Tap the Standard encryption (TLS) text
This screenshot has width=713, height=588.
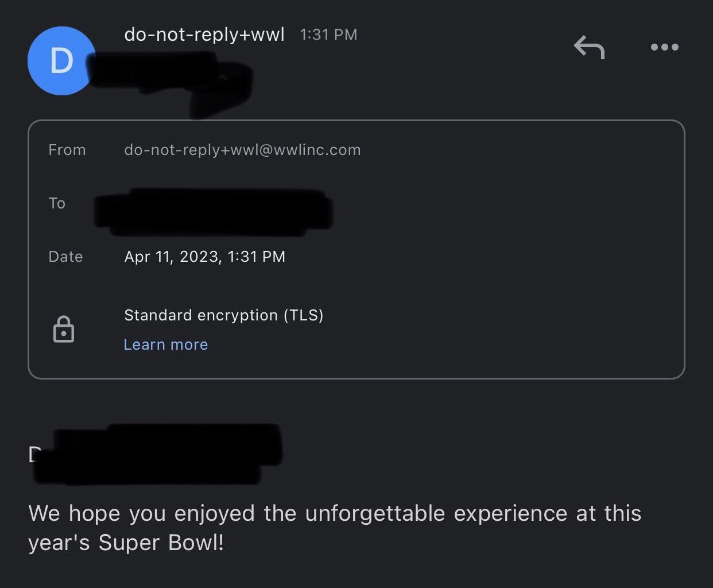pos(224,315)
